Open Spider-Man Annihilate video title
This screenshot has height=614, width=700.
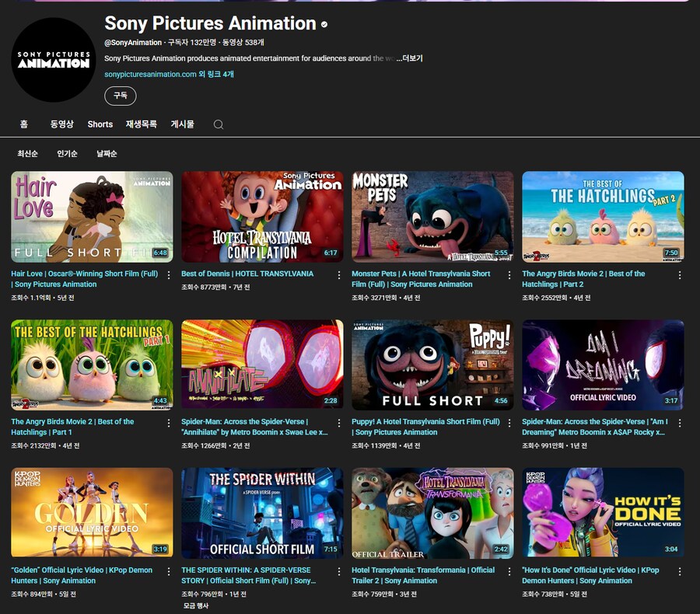[x=254, y=427]
